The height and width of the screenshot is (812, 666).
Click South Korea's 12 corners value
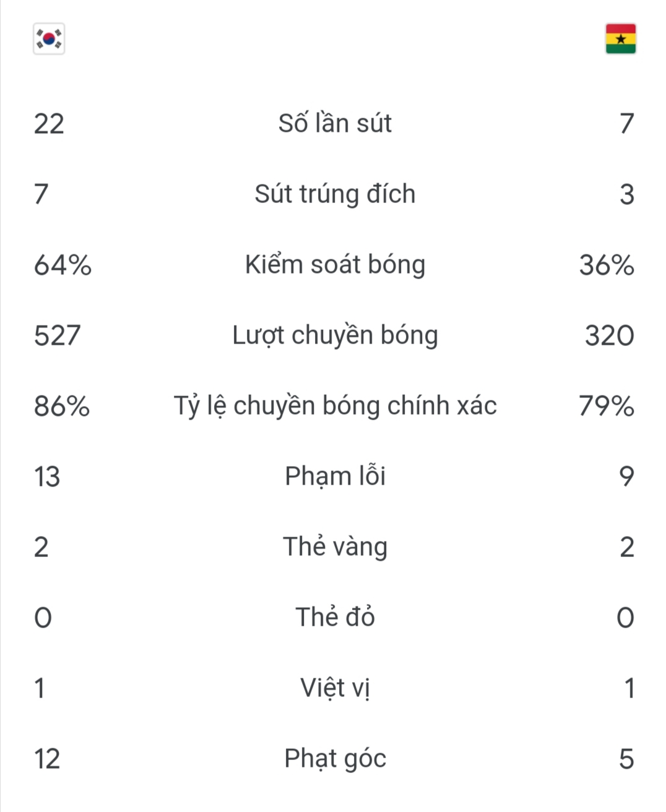click(47, 758)
